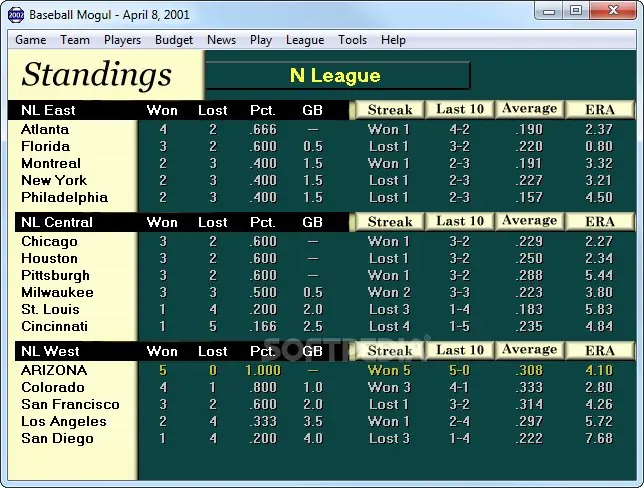Open the ARIZONA team entry
644x488 pixels.
54,371
